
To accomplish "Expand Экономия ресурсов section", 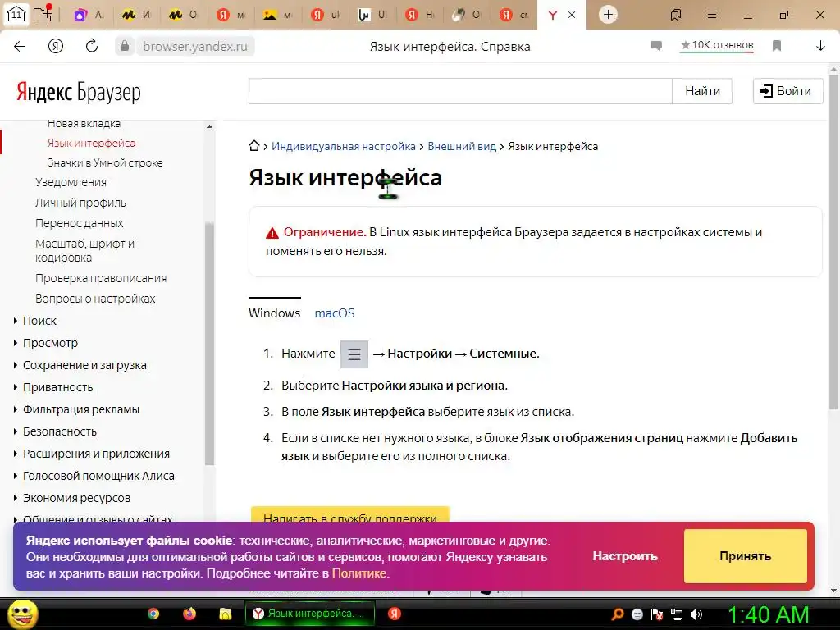I will [76, 498].
